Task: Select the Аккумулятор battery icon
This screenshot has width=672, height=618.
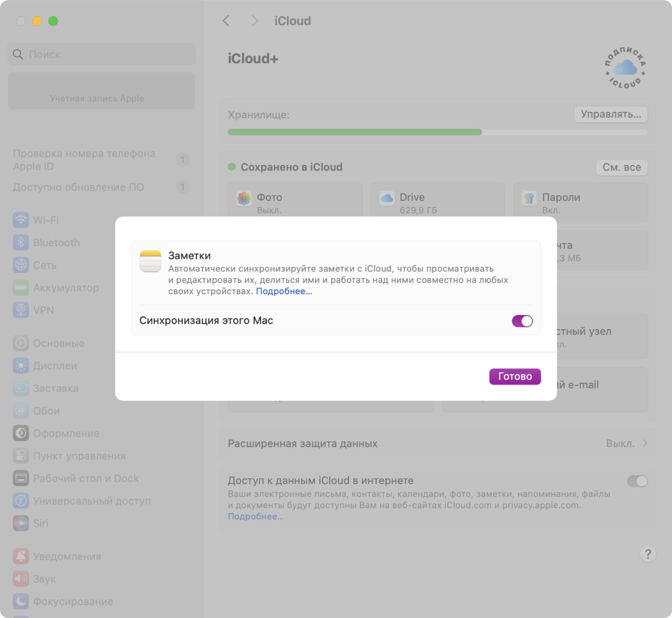Action: (21, 288)
